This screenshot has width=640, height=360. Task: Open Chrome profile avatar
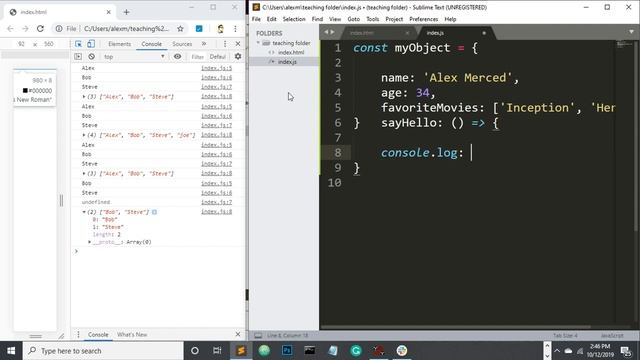pyautogui.click(x=220, y=29)
